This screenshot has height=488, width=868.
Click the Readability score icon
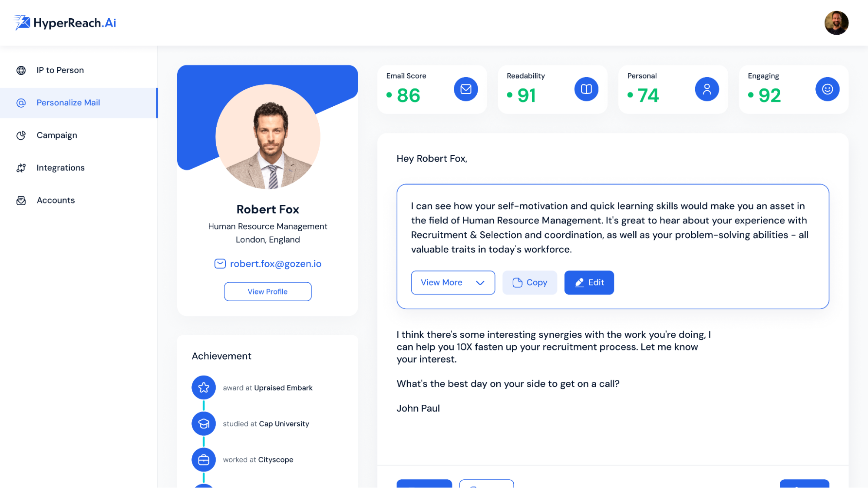coord(585,89)
